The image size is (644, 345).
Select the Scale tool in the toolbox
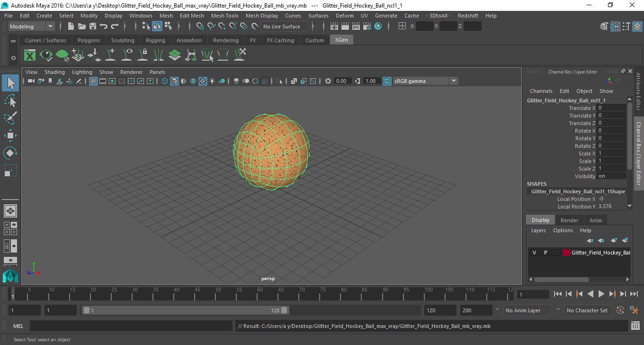10,170
